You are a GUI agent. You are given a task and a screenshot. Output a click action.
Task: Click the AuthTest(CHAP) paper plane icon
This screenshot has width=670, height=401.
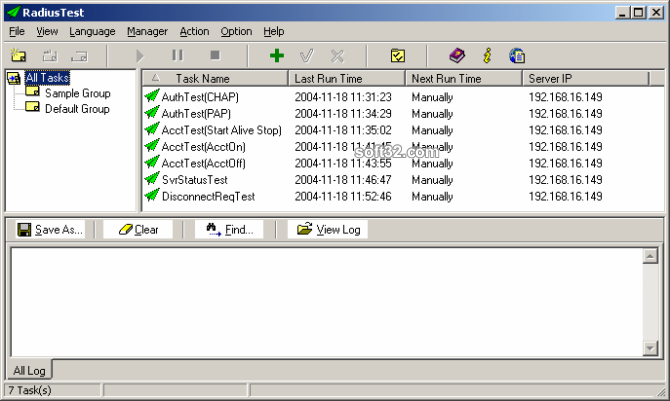(152, 95)
